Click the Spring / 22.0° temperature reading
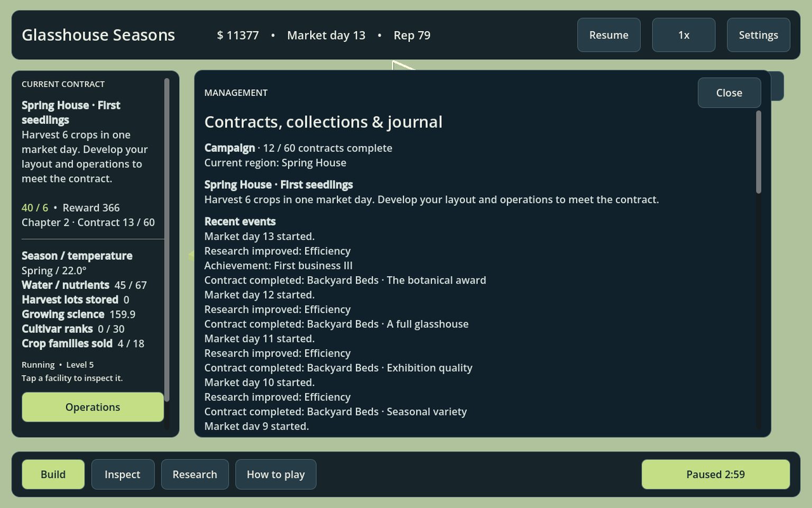 54,271
